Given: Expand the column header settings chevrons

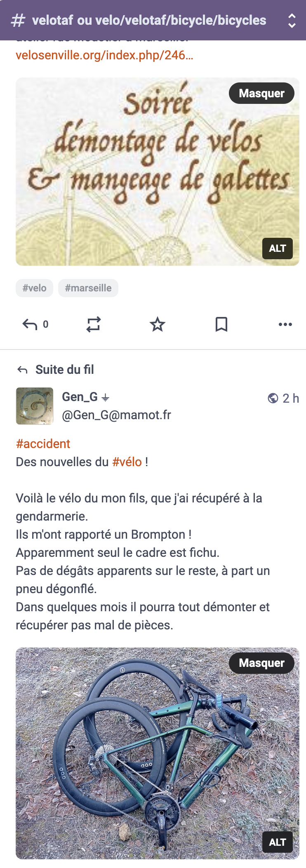Looking at the screenshot, I should (292, 20).
